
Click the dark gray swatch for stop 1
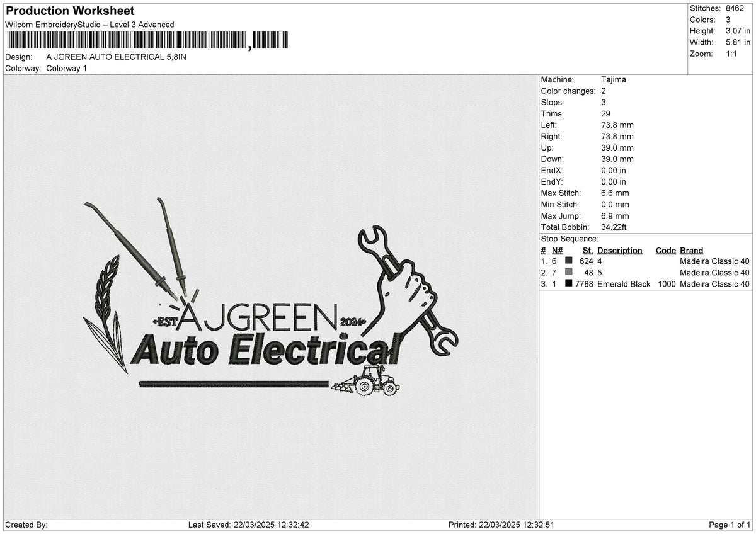pos(569,261)
